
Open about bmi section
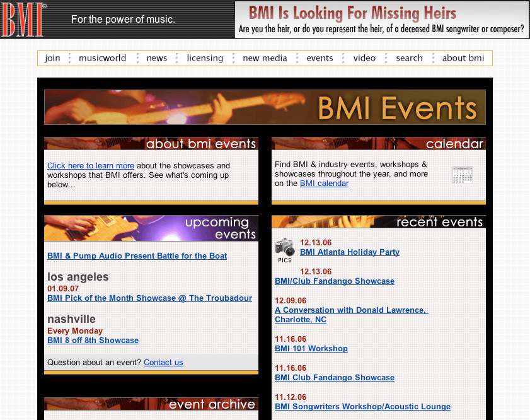tap(463, 58)
